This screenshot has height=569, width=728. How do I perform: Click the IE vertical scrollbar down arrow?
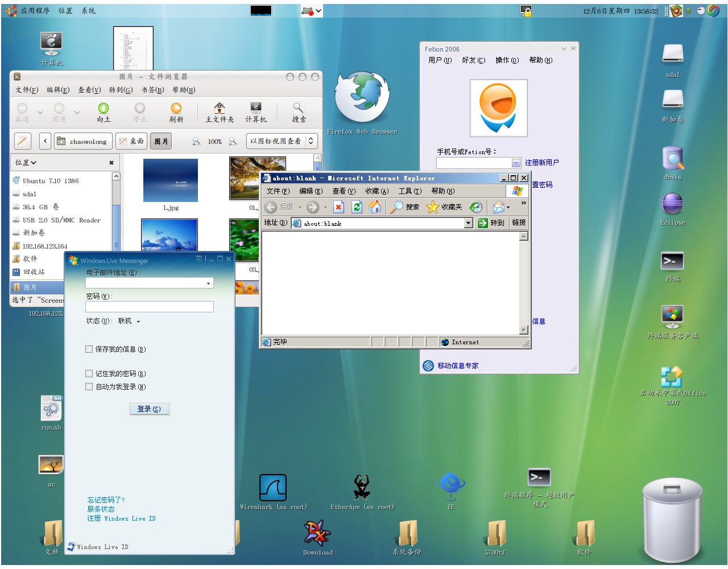click(524, 329)
